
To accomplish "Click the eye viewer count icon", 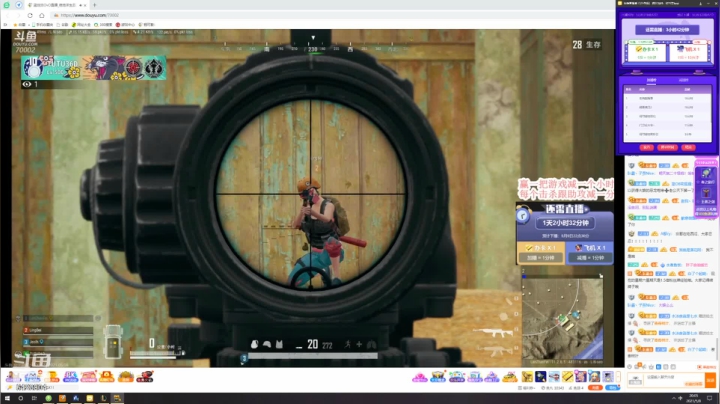I will coord(27,84).
